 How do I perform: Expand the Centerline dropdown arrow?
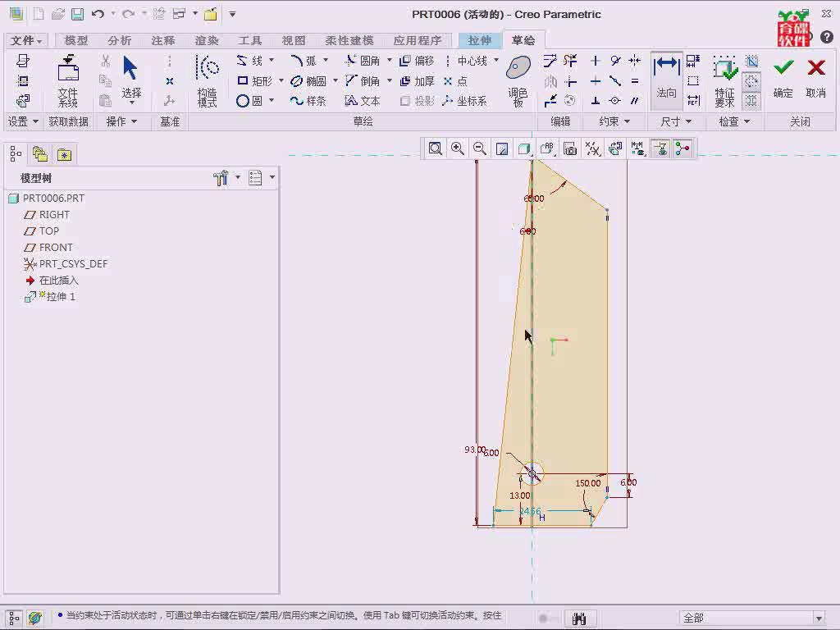coord(496,60)
